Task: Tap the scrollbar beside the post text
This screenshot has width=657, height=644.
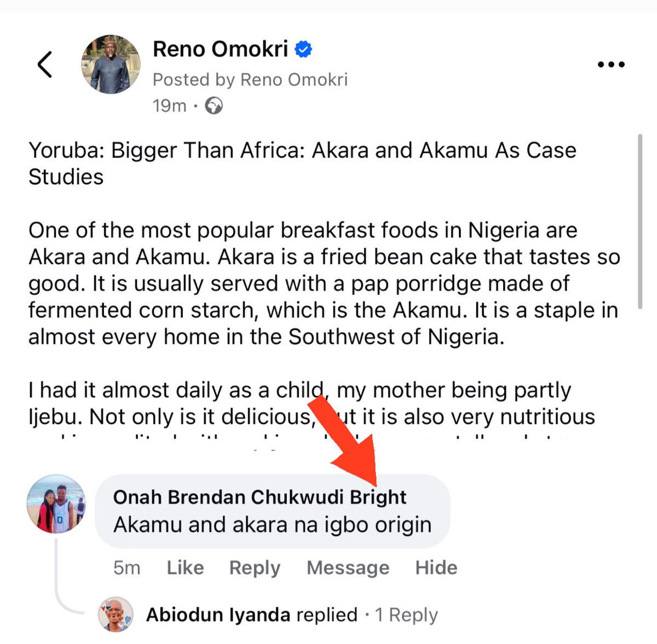Action: click(640, 222)
